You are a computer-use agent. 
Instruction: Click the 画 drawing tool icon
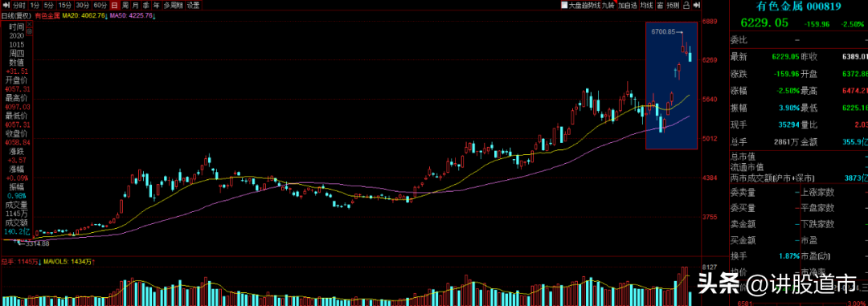point(660,5)
